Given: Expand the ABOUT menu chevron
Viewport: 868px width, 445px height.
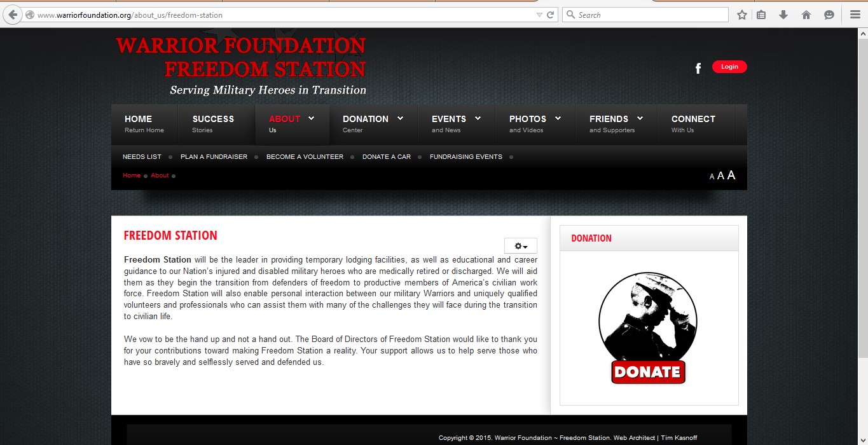Looking at the screenshot, I should pos(312,118).
